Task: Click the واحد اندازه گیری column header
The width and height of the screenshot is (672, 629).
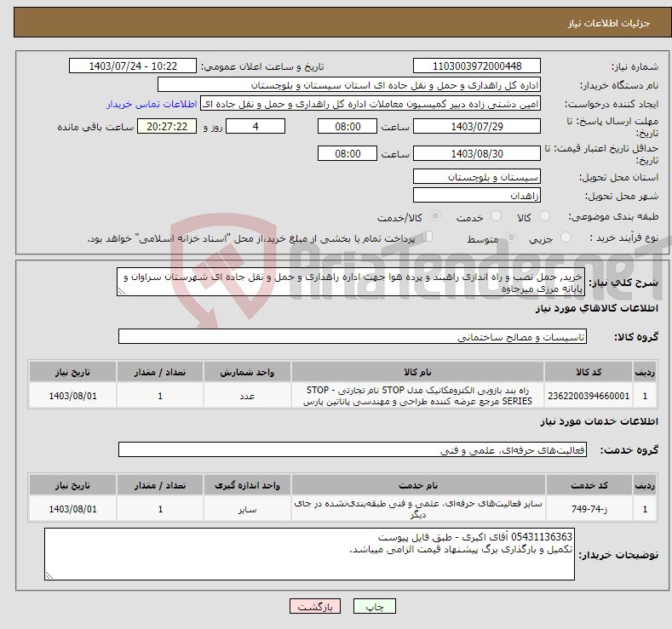Action: (x=247, y=484)
